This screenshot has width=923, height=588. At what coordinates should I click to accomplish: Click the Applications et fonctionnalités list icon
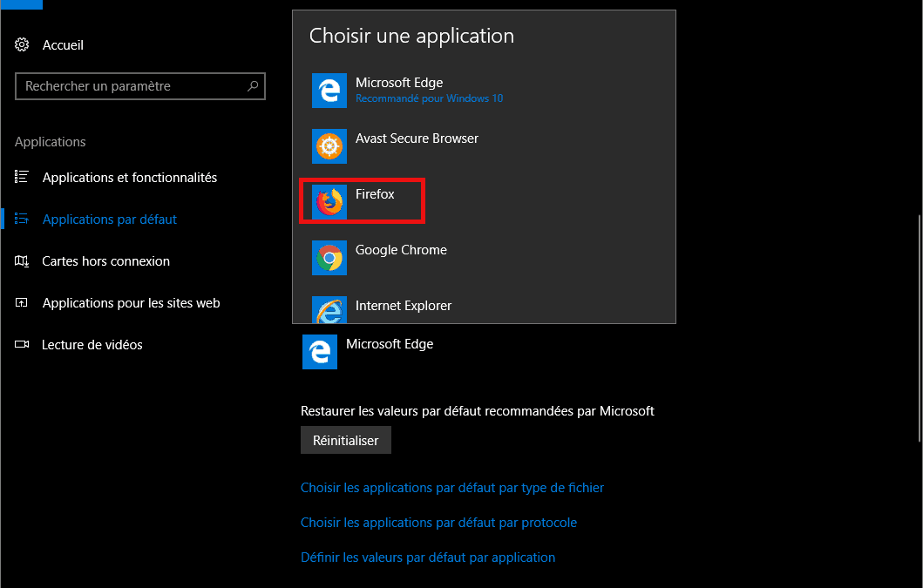[23, 177]
